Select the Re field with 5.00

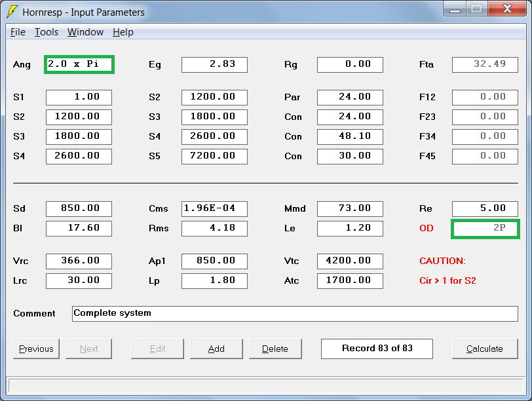tap(485, 208)
